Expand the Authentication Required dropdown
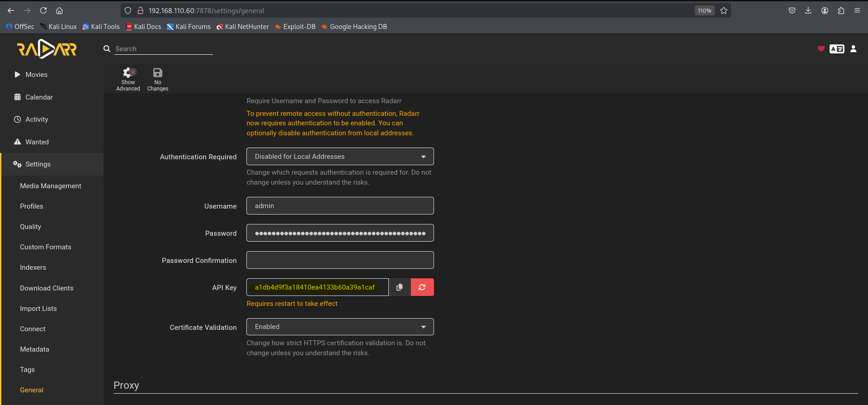 click(x=340, y=157)
